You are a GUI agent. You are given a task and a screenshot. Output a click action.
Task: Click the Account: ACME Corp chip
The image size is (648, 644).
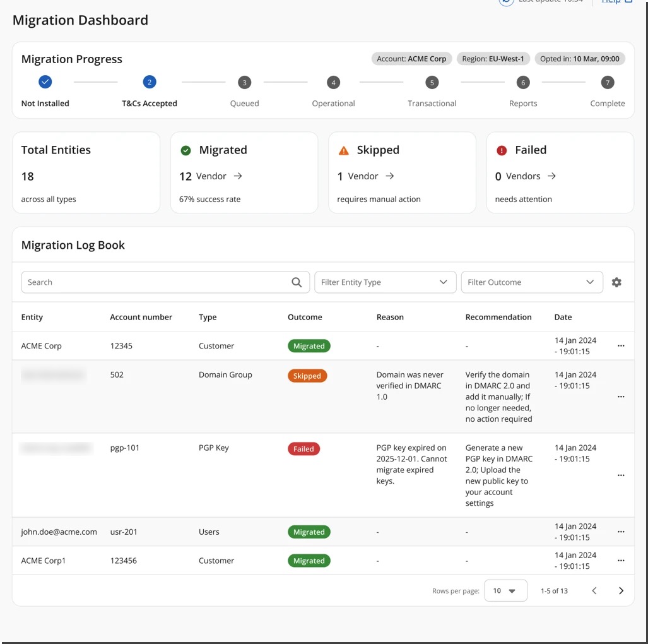tap(411, 59)
